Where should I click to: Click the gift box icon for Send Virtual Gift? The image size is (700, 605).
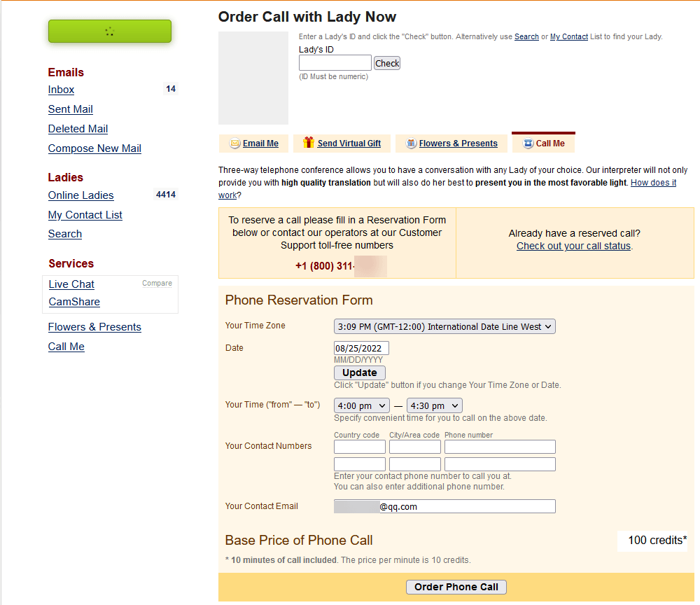coord(309,142)
